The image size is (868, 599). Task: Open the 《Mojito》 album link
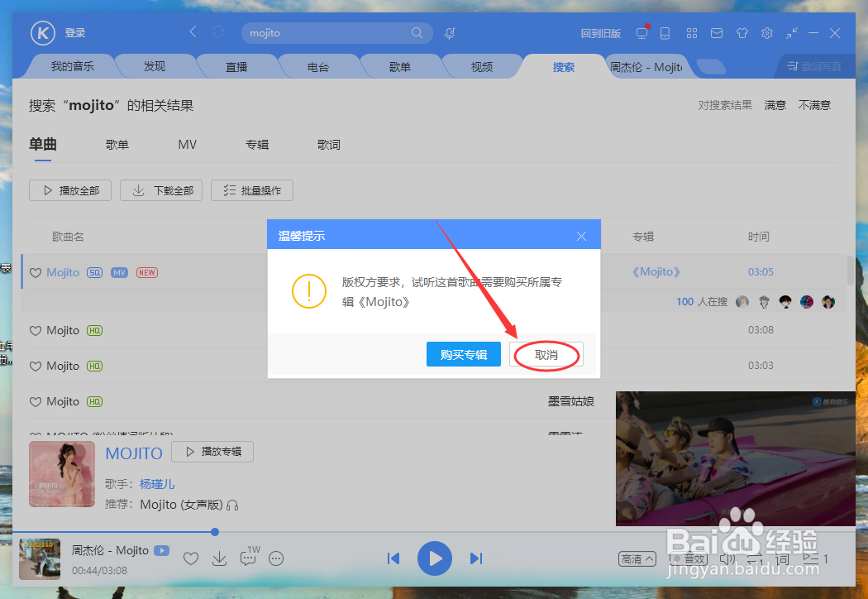656,272
